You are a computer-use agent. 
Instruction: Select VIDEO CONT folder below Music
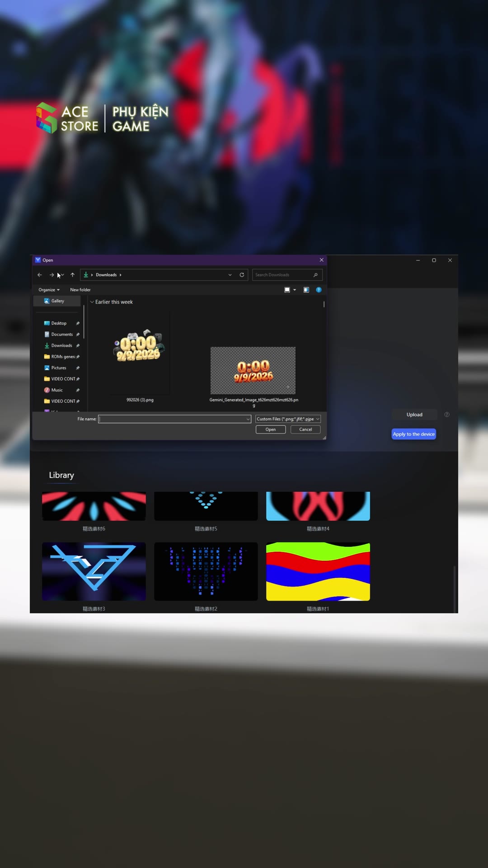tap(59, 401)
